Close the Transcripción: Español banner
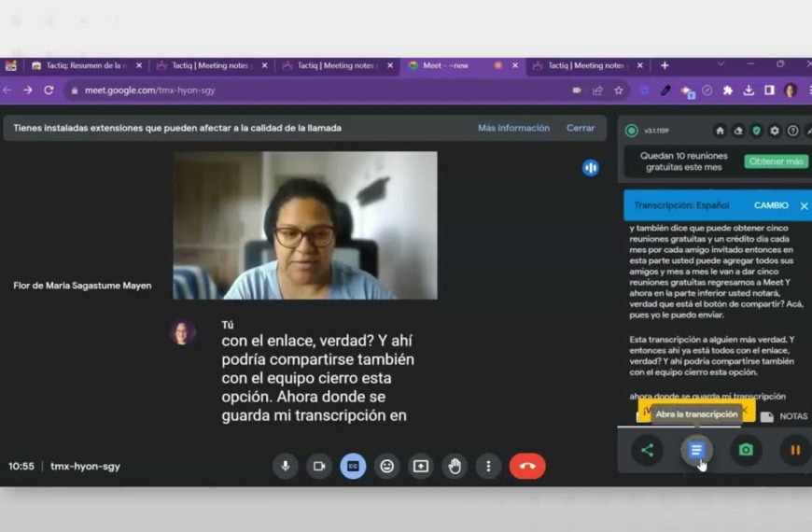 click(804, 206)
